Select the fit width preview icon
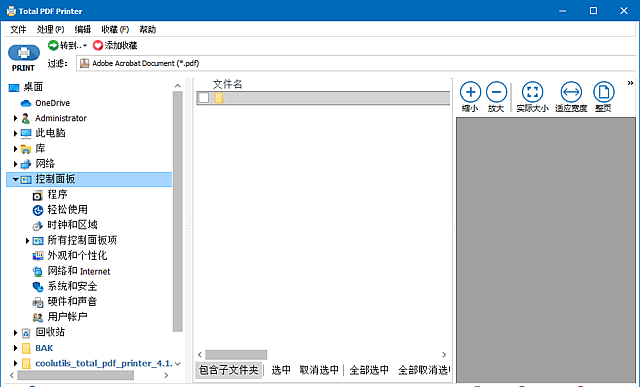The image size is (640, 387). click(x=571, y=92)
